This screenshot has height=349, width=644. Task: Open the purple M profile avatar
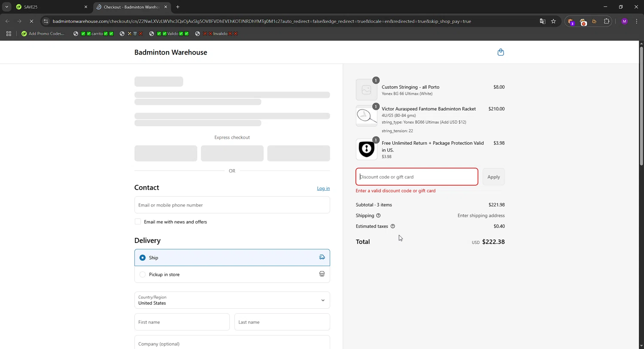625,21
